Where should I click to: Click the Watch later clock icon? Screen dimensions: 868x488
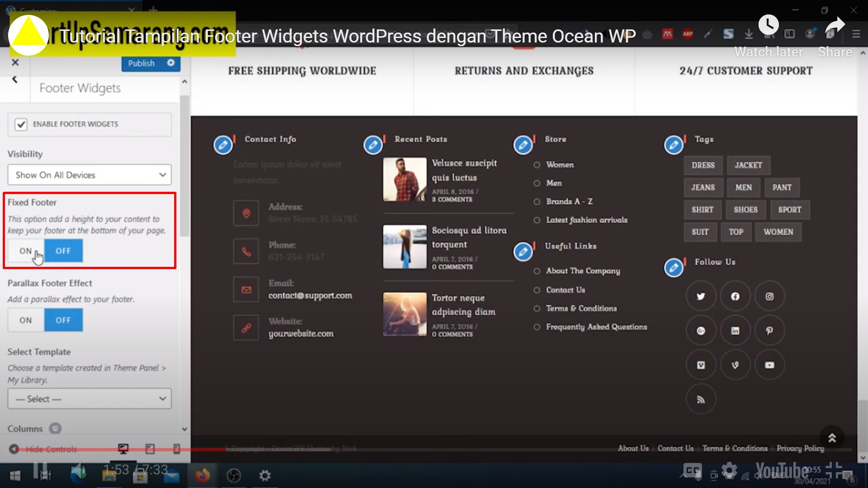[768, 24]
